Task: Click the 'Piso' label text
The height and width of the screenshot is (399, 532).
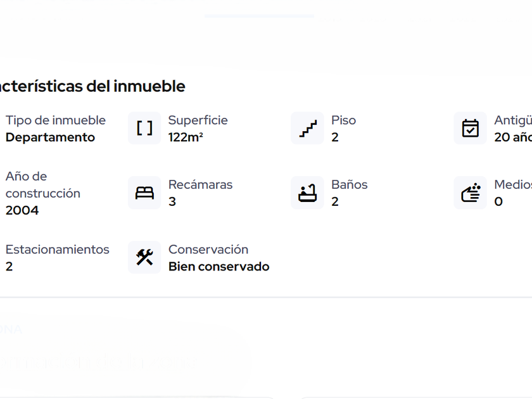Action: pyautogui.click(x=343, y=120)
